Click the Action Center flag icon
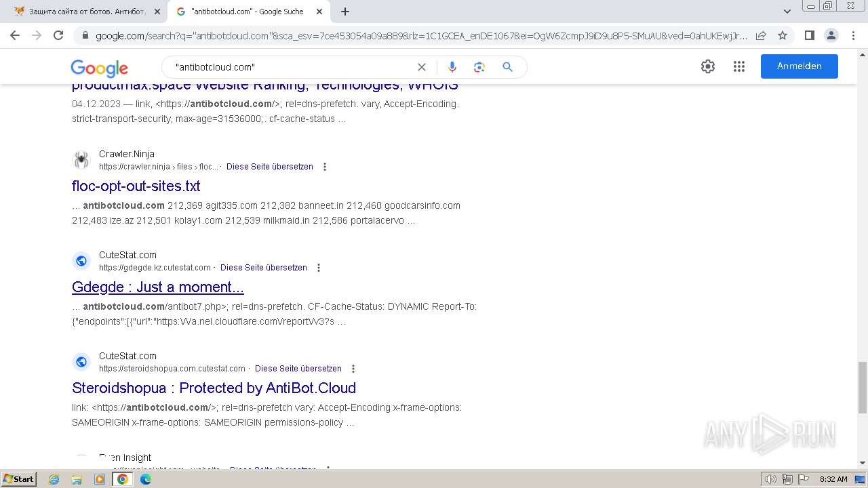868x488 pixels. coord(804,479)
